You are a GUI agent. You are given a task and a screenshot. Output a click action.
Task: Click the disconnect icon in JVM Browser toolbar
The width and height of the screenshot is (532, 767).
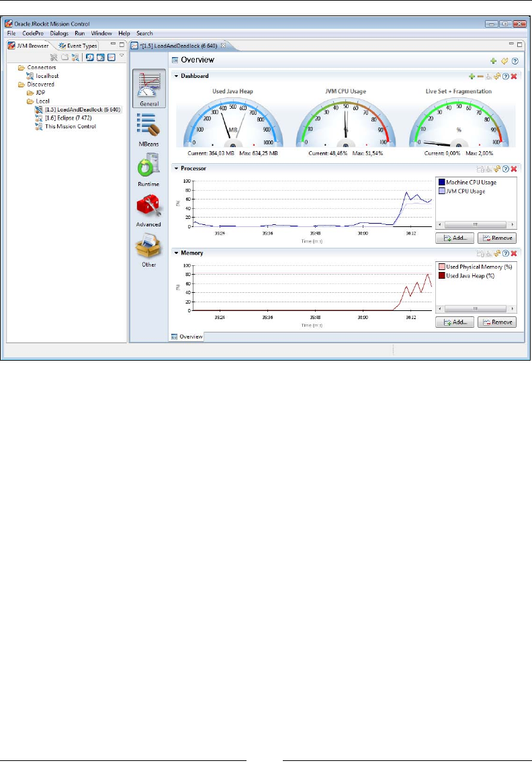click(x=54, y=57)
